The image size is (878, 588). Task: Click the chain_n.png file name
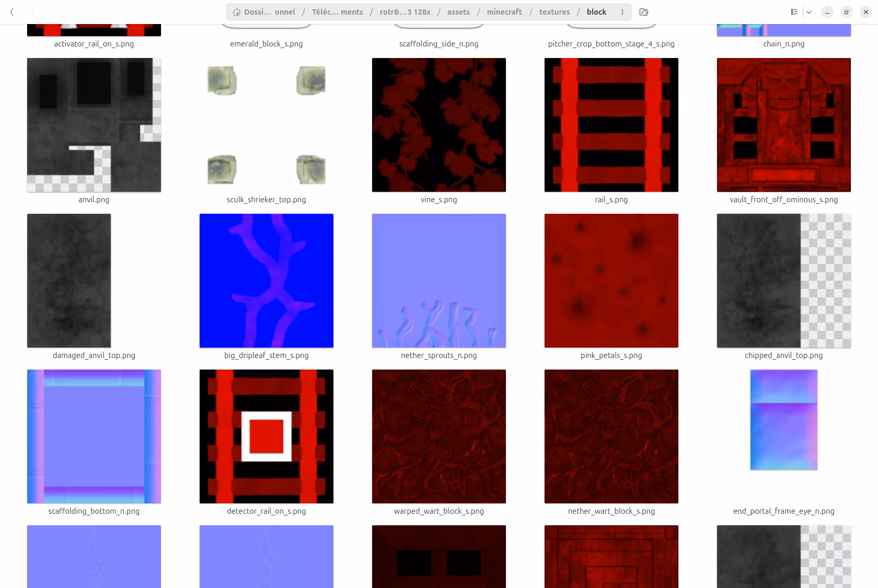tap(784, 44)
